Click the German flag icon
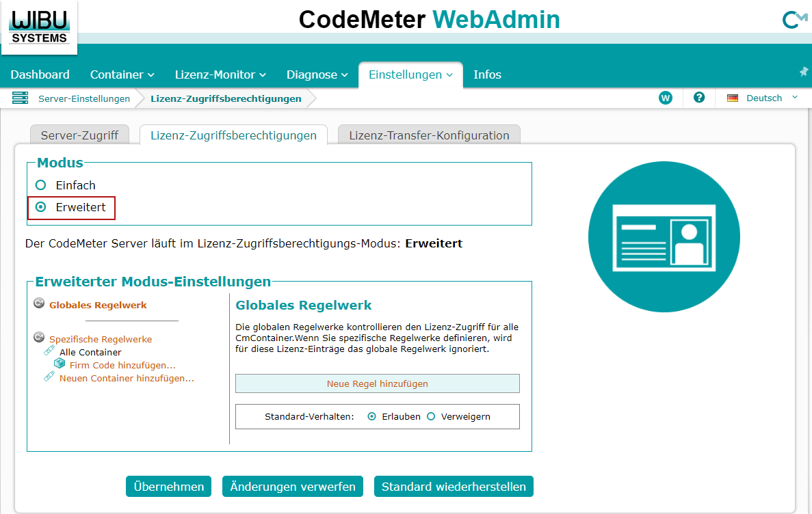812x514 pixels. (732, 98)
